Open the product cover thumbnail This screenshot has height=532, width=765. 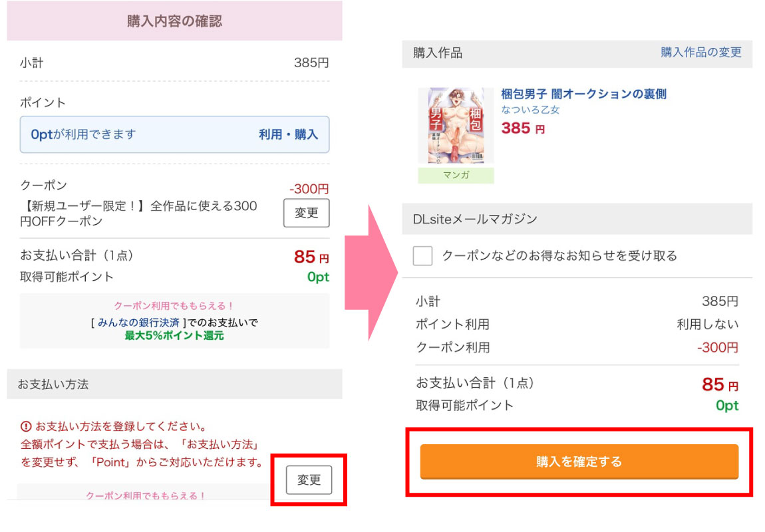456,126
